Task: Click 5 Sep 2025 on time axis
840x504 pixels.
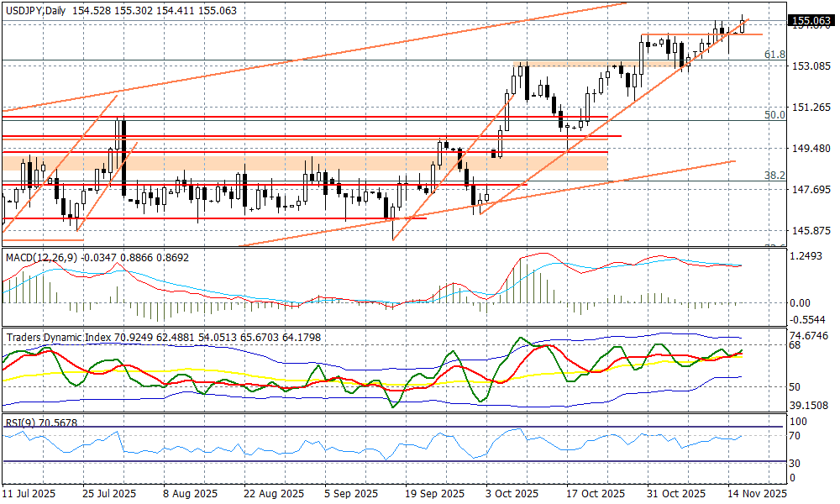Action: pyautogui.click(x=349, y=494)
